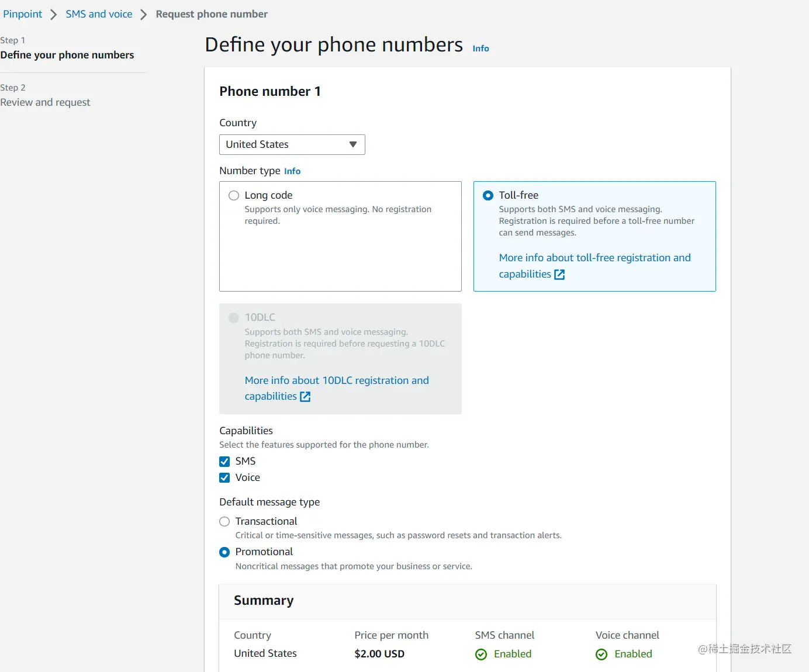Viewport: 809px width, 672px height.
Task: Click the Info link next to Number type
Action: point(292,171)
